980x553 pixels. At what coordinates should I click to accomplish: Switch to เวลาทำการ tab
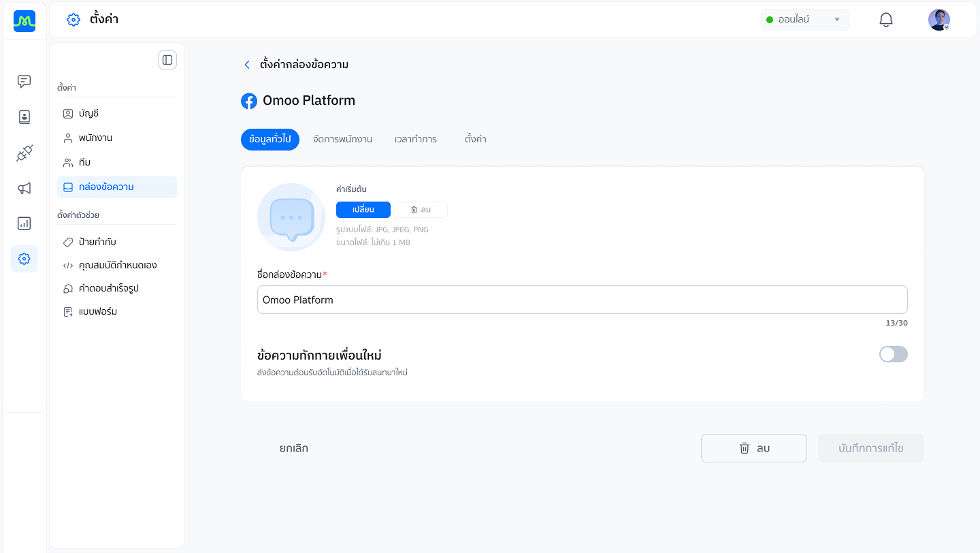click(416, 140)
